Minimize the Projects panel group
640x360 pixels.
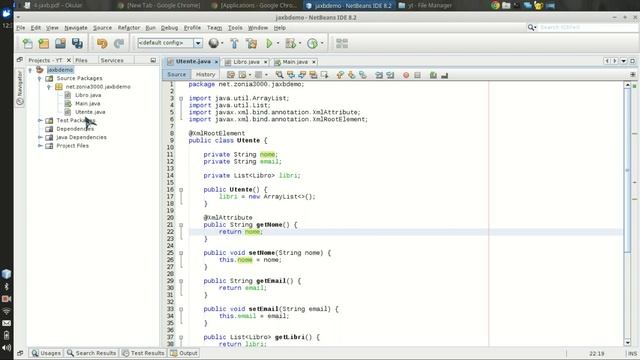click(153, 60)
